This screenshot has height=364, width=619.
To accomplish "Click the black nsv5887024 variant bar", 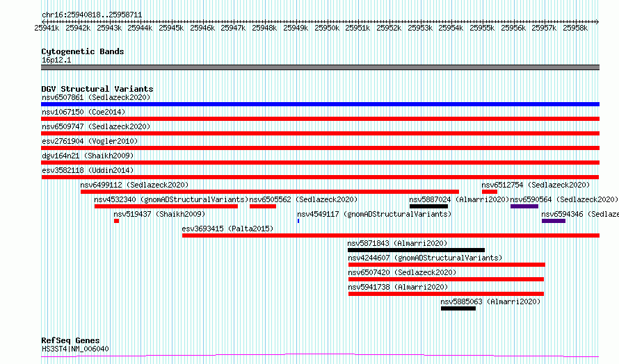I will 428,206.
